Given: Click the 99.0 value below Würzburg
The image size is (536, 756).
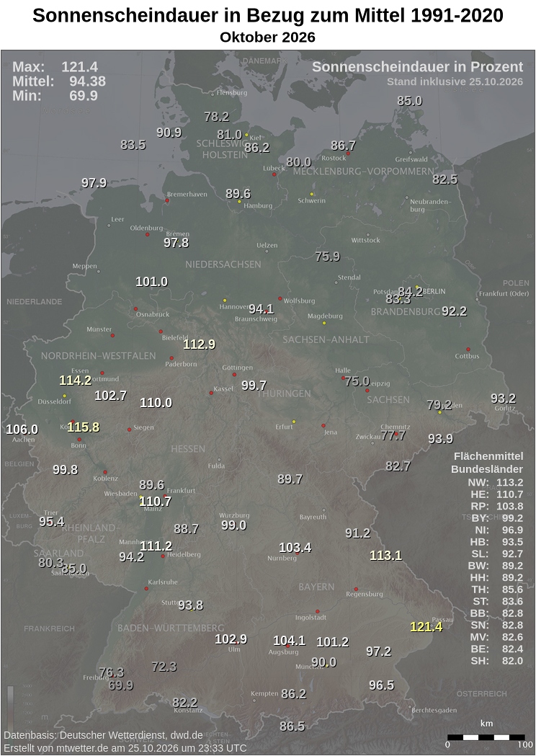Looking at the screenshot, I should 233,525.
